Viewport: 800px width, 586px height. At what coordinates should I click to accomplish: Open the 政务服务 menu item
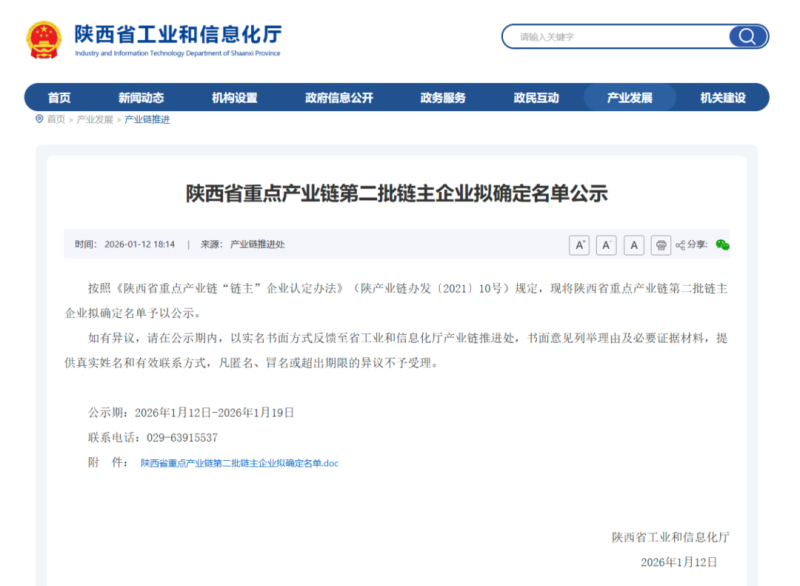(x=443, y=98)
